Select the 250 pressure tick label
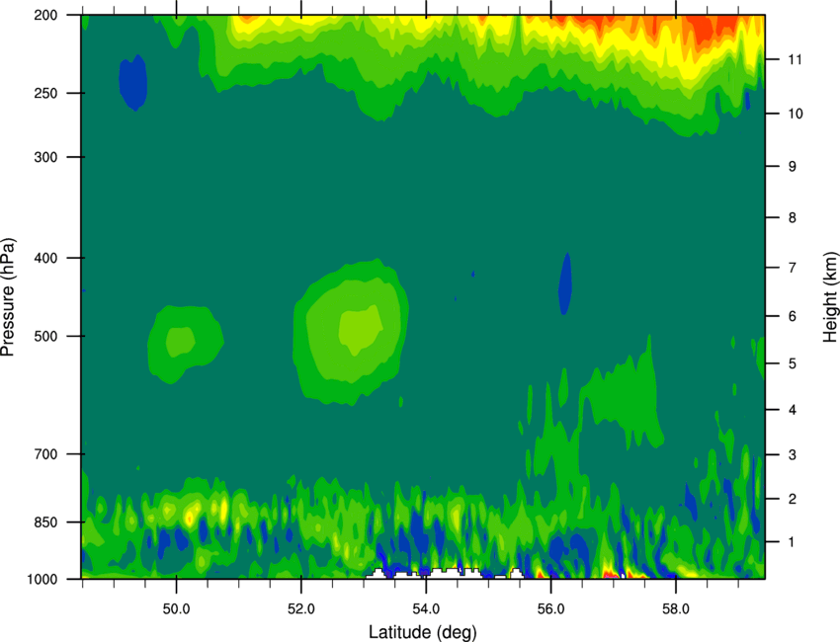 tap(46, 93)
